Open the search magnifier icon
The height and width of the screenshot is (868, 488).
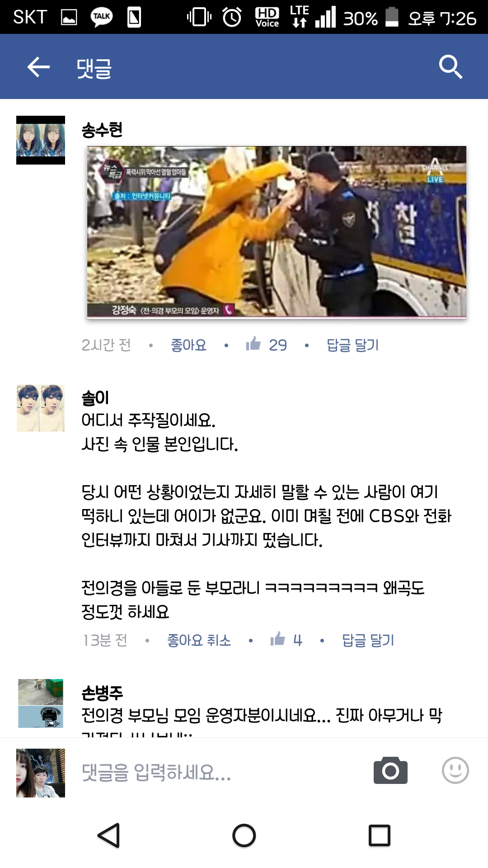[450, 67]
